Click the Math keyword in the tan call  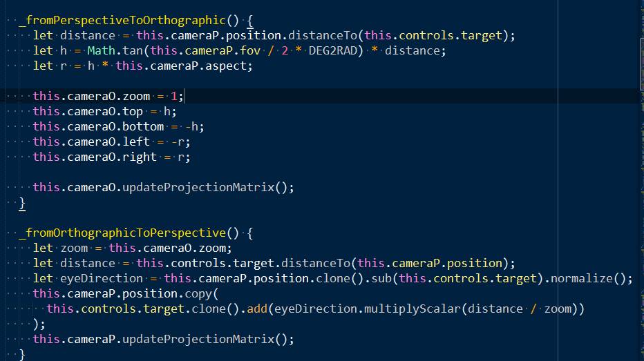tap(102, 50)
